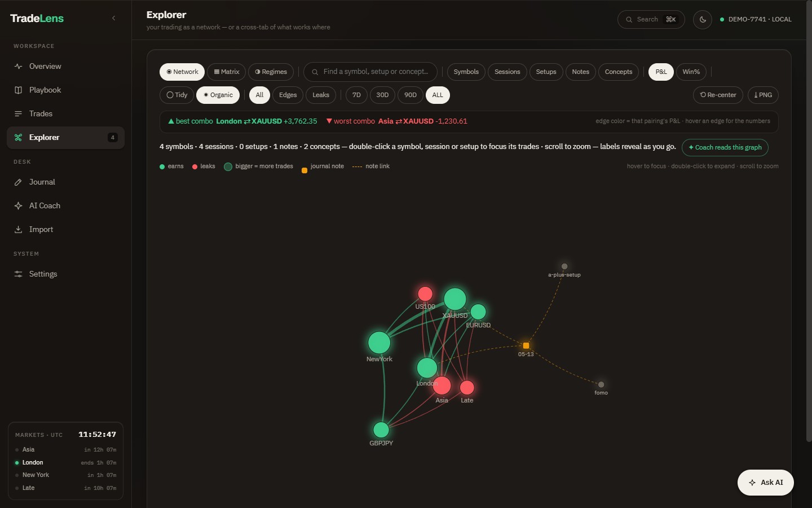The width and height of the screenshot is (812, 508).
Task: Select the a-plus-setup concept node
Action: (x=564, y=266)
